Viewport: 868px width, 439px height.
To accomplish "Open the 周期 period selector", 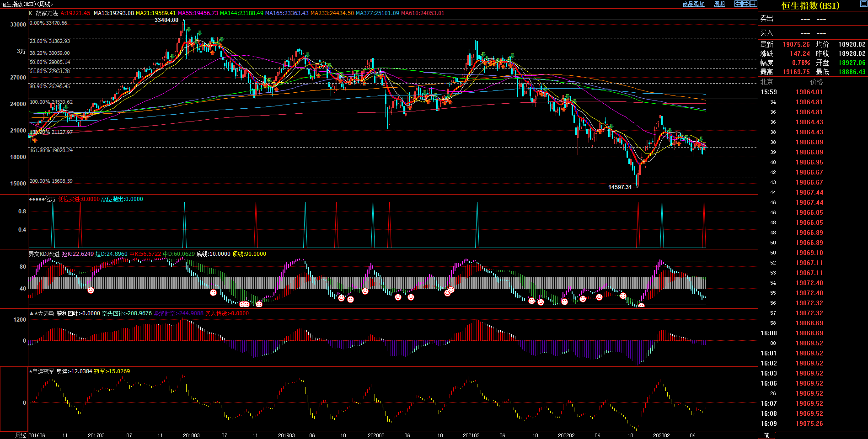I will (719, 4).
